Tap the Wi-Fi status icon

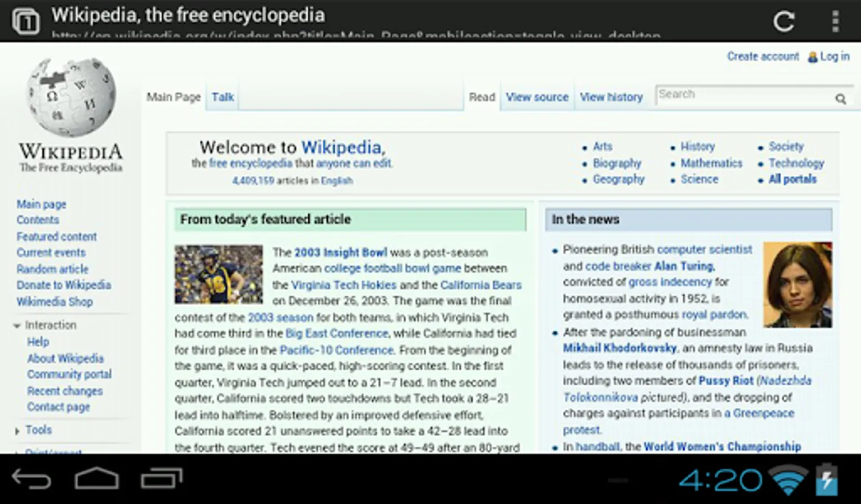[x=789, y=480]
